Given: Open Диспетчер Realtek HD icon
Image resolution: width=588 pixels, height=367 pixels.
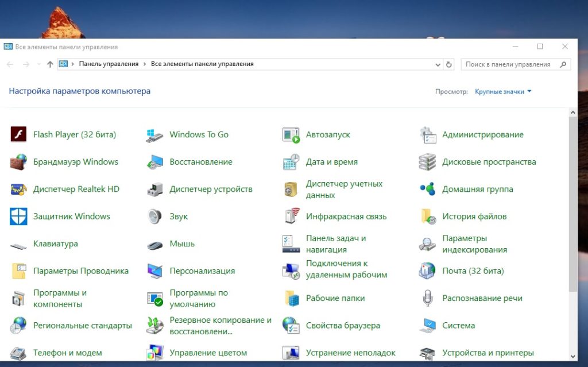Looking at the screenshot, I should point(19,189).
